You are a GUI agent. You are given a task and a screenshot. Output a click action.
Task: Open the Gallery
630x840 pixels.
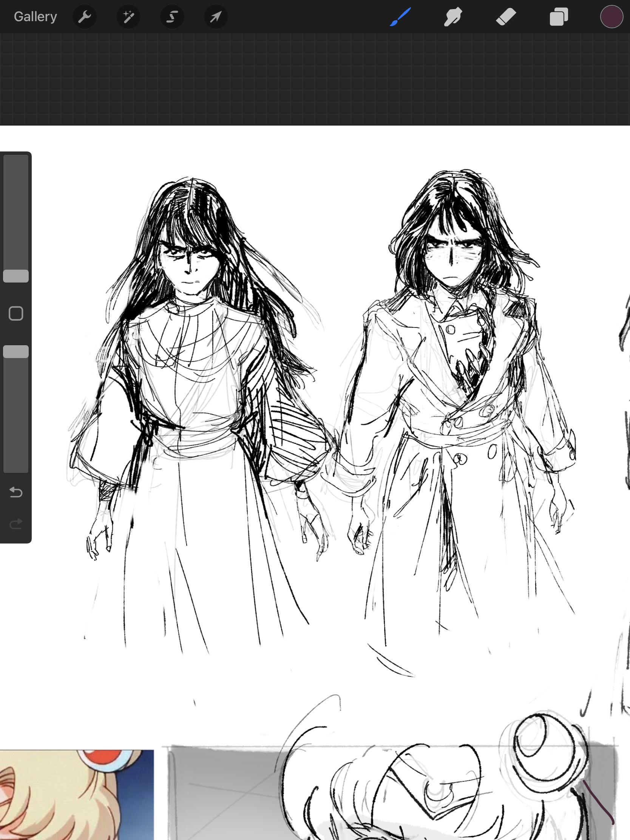coord(36,17)
